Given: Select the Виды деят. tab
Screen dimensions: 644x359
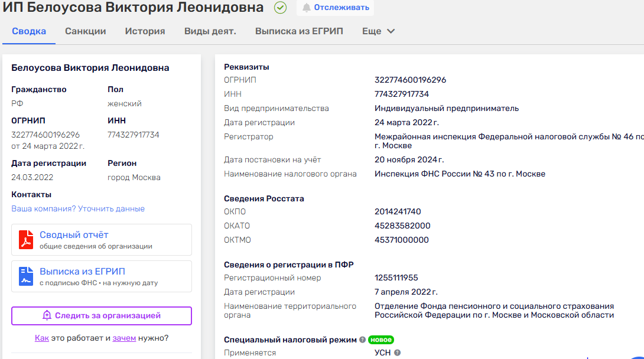Looking at the screenshot, I should [210, 31].
